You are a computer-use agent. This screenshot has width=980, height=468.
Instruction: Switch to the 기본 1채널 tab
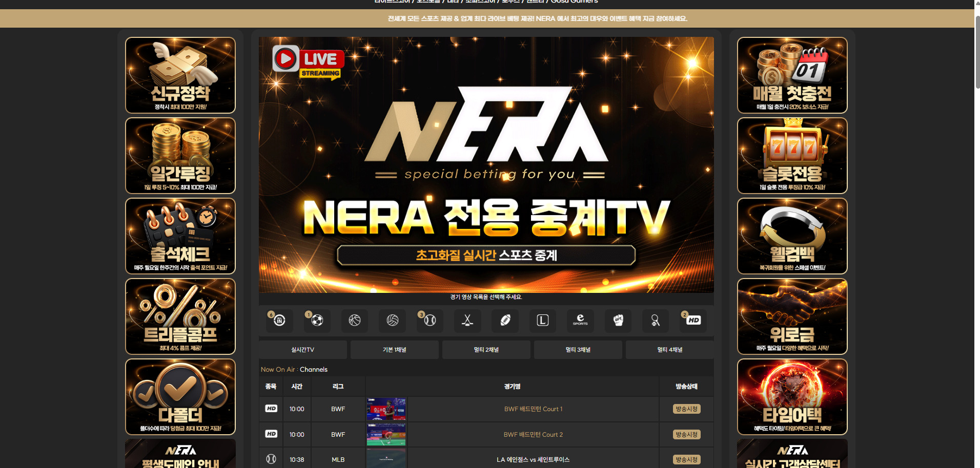point(395,350)
